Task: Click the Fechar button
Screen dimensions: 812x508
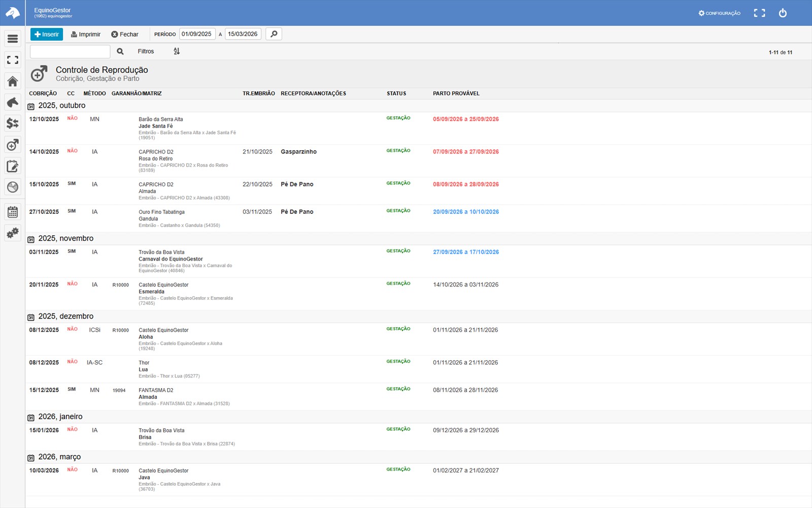Action: tap(125, 34)
